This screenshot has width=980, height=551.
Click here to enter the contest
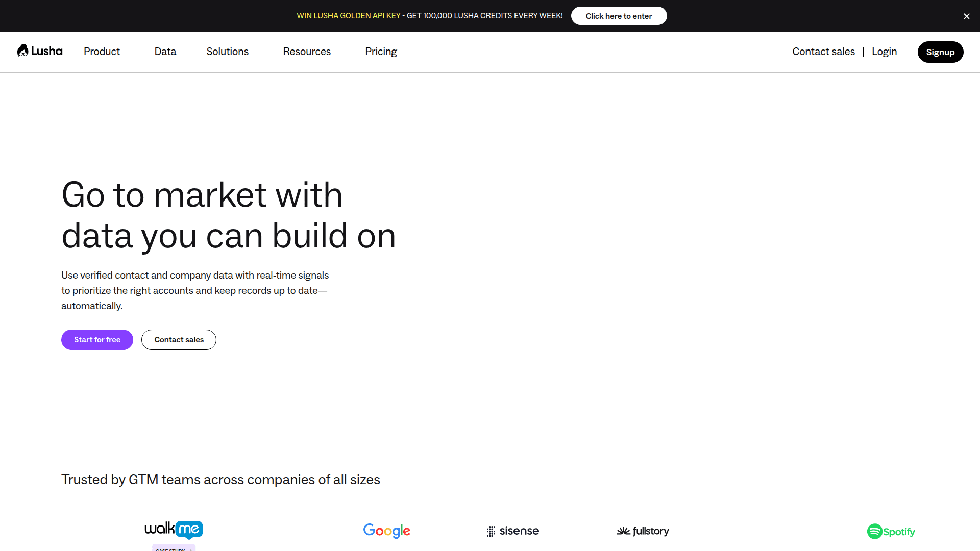(x=619, y=16)
